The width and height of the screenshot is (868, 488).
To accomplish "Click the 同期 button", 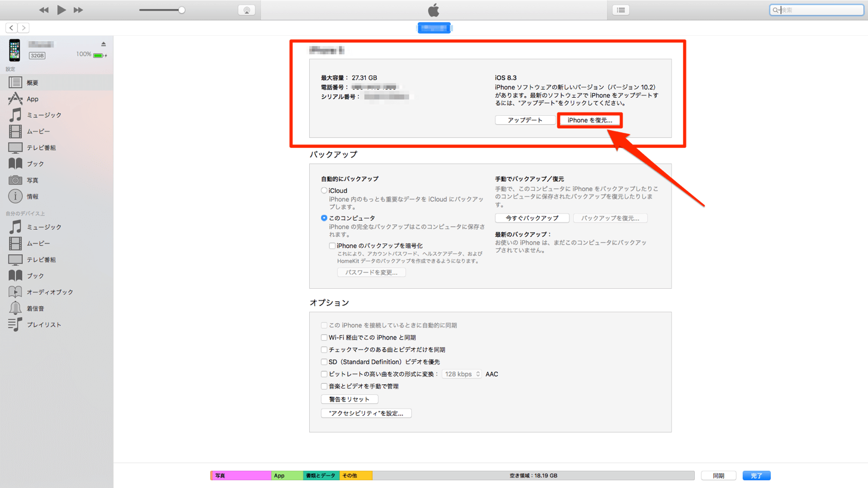I will coord(718,475).
